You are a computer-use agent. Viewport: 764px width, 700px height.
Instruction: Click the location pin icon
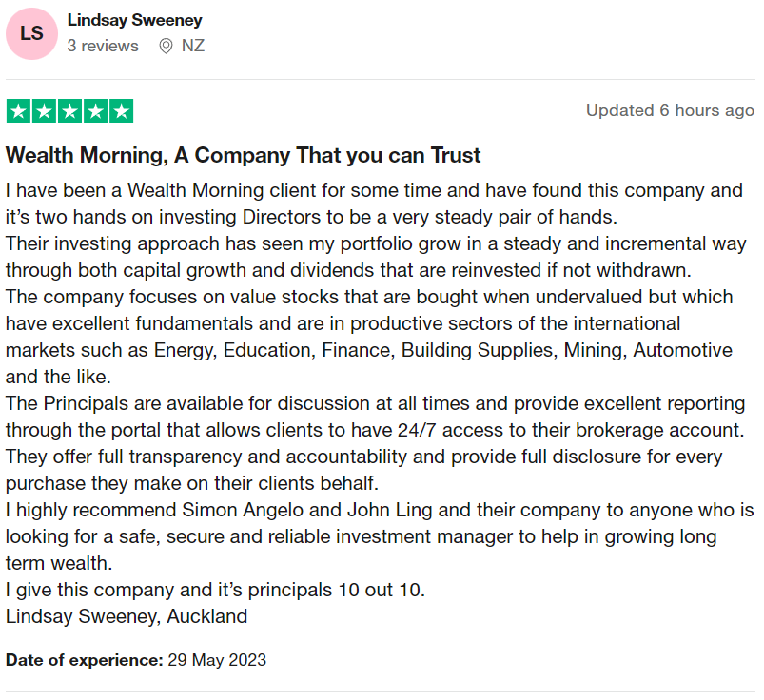(x=166, y=46)
